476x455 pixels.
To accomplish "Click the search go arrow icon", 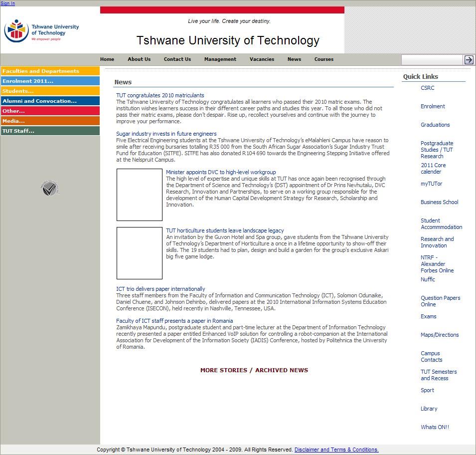I will [469, 59].
